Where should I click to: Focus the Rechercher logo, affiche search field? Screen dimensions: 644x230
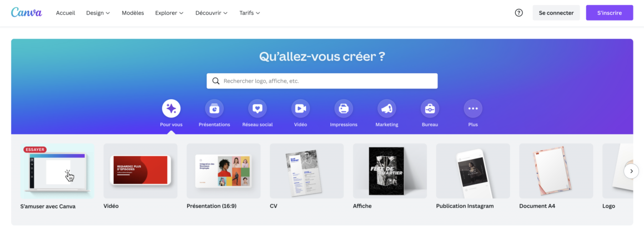[x=322, y=81]
